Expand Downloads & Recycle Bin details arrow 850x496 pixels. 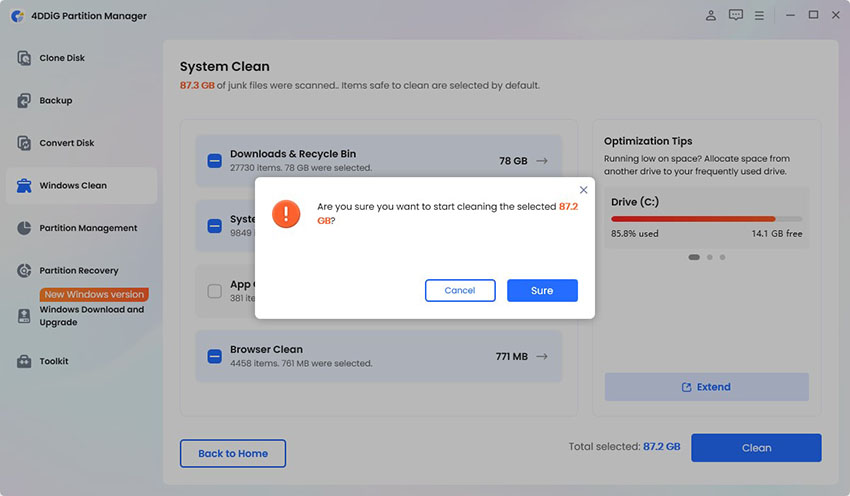tap(542, 160)
